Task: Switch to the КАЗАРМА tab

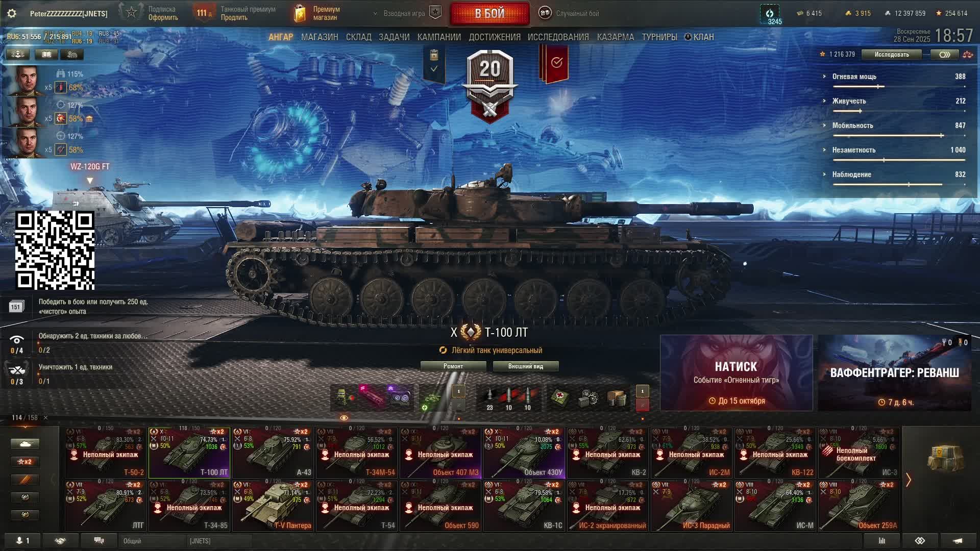Action: pos(616,37)
